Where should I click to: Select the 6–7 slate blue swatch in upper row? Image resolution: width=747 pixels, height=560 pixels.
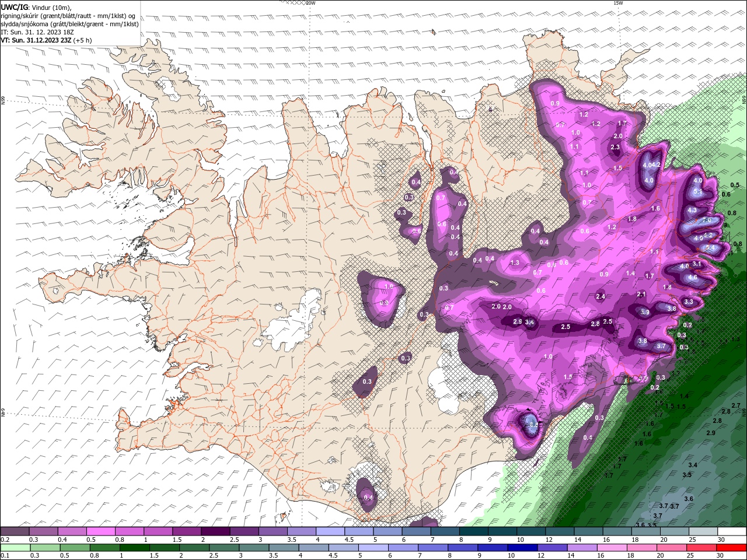(x=416, y=531)
